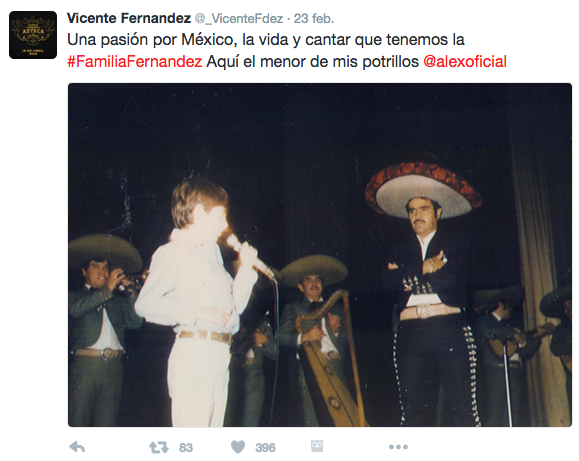Open the three-dot more options menu

coord(398,447)
